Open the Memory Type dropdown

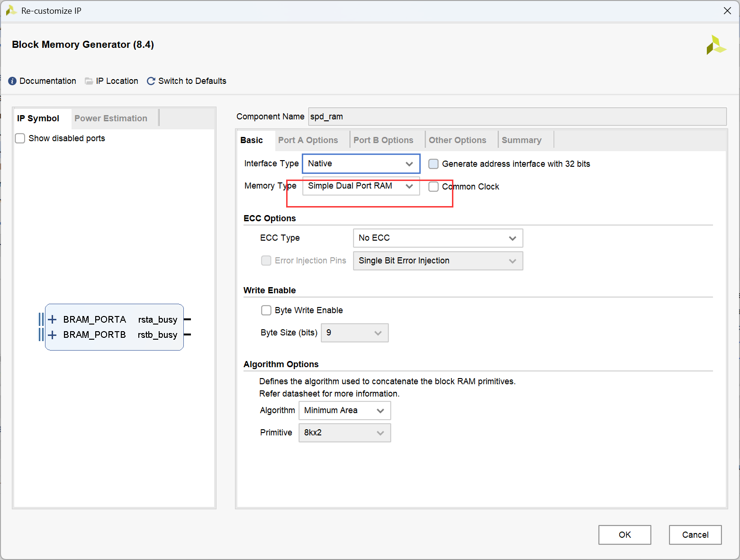click(x=361, y=186)
